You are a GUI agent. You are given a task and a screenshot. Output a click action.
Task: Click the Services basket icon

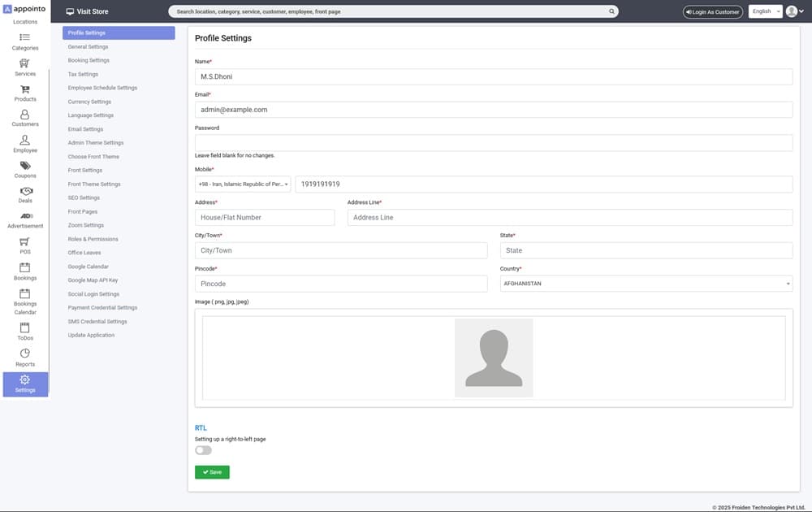point(24,63)
